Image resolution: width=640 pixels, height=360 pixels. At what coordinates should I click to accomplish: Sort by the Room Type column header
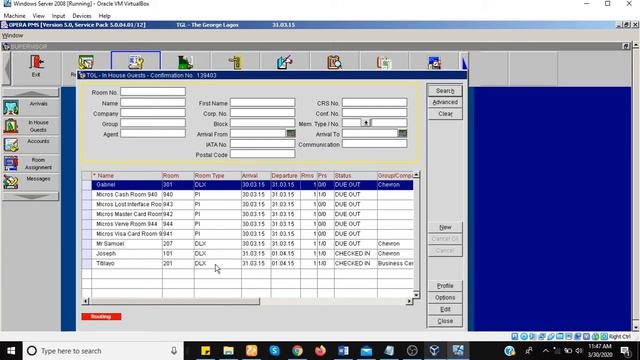[217, 176]
